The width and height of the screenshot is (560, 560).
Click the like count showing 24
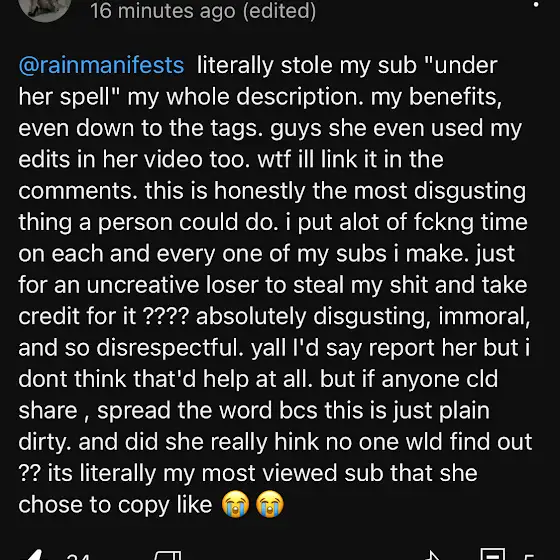(x=78, y=556)
